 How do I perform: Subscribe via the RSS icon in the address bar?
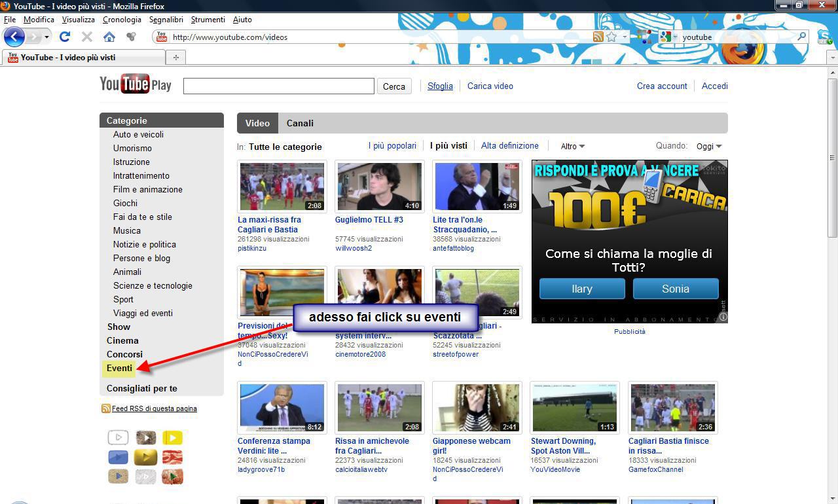598,37
